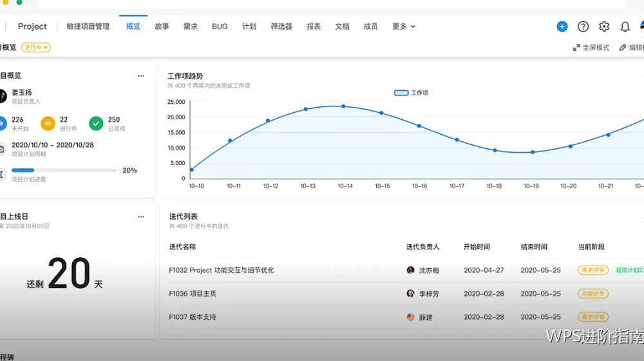This screenshot has height=361, width=644.
Task: Open the help question mark icon
Action: (583, 26)
